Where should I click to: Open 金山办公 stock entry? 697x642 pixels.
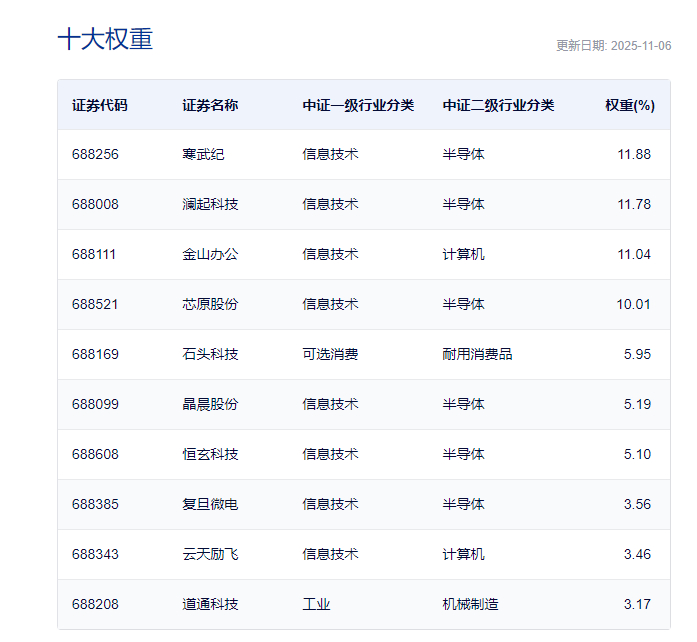(210, 254)
